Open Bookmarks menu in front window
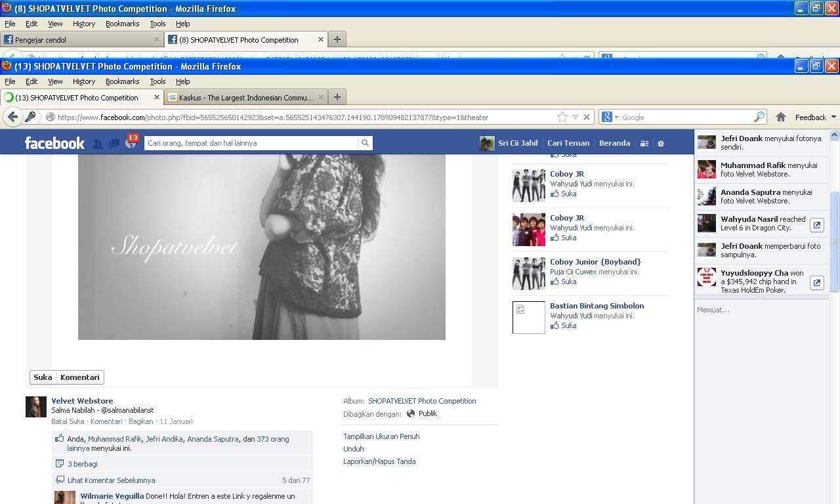Image resolution: width=840 pixels, height=504 pixels. click(x=123, y=81)
